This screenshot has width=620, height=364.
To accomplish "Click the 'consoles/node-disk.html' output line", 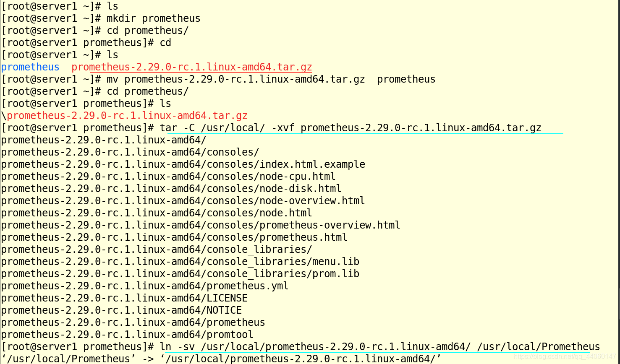I will coord(171,189).
